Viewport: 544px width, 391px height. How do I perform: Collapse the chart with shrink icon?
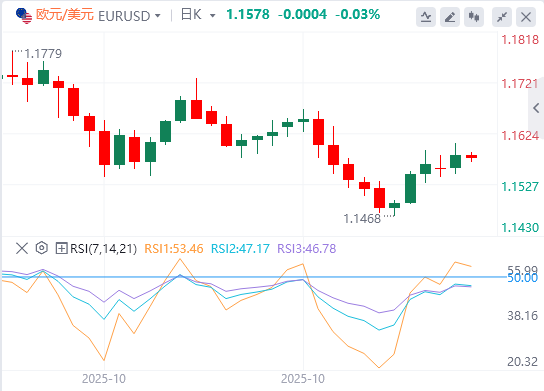(x=502, y=17)
